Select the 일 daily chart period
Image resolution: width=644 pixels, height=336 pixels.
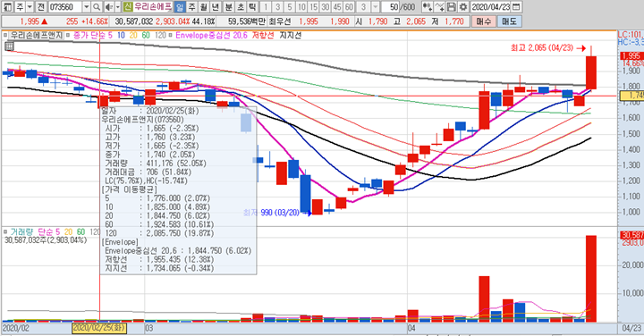pyautogui.click(x=180, y=7)
